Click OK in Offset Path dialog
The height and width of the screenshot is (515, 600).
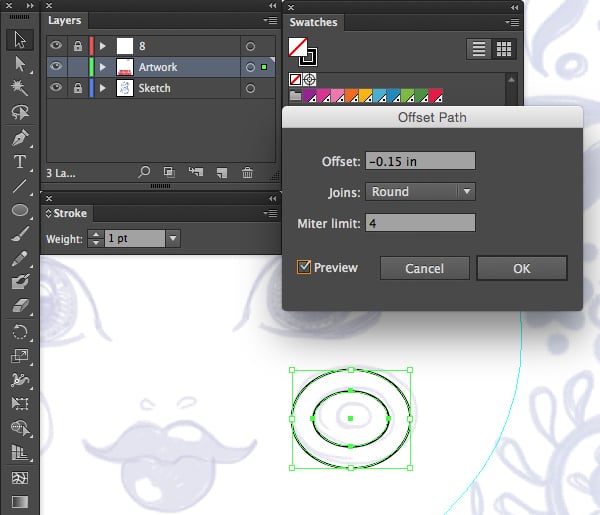point(522,268)
